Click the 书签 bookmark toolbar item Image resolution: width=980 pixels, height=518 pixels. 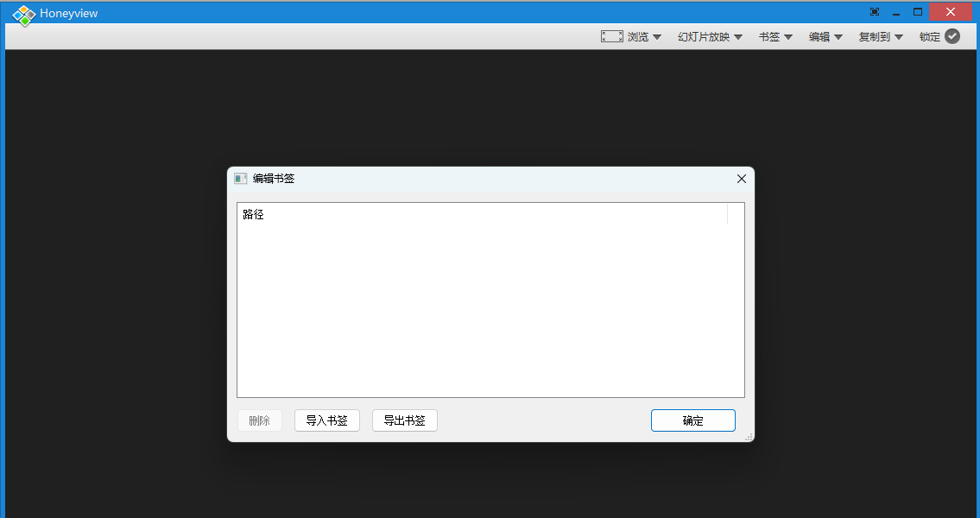click(x=769, y=36)
